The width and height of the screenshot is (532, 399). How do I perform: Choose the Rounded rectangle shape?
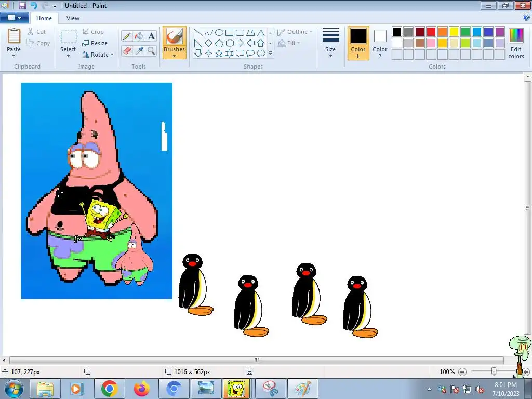tap(240, 33)
